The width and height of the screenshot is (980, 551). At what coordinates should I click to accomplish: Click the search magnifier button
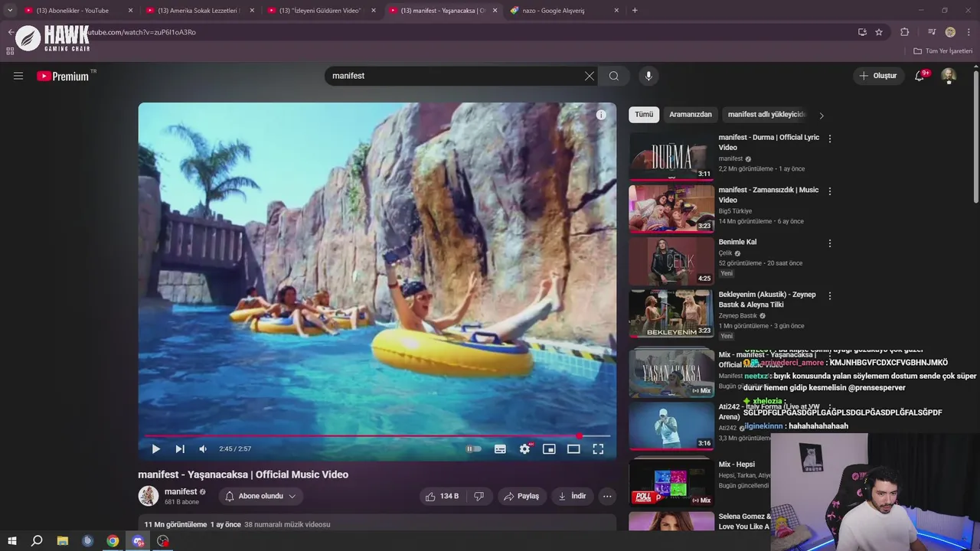[614, 76]
